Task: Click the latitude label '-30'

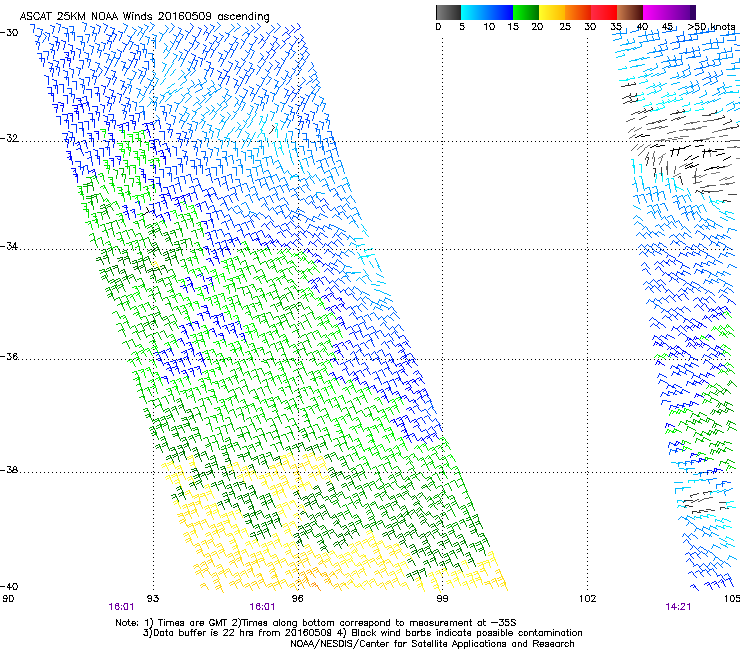Action: pos(9,33)
